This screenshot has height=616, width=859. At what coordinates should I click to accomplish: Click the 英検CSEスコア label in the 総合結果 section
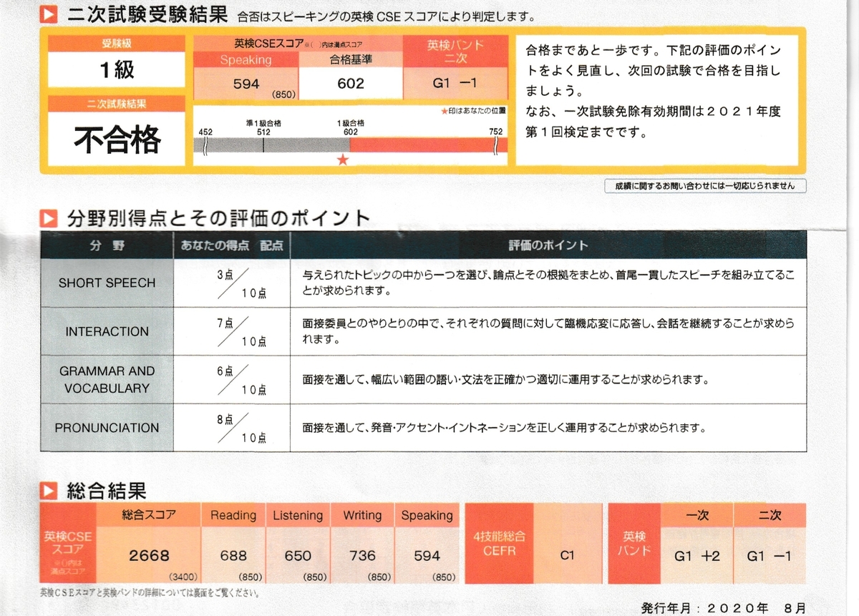tap(67, 545)
